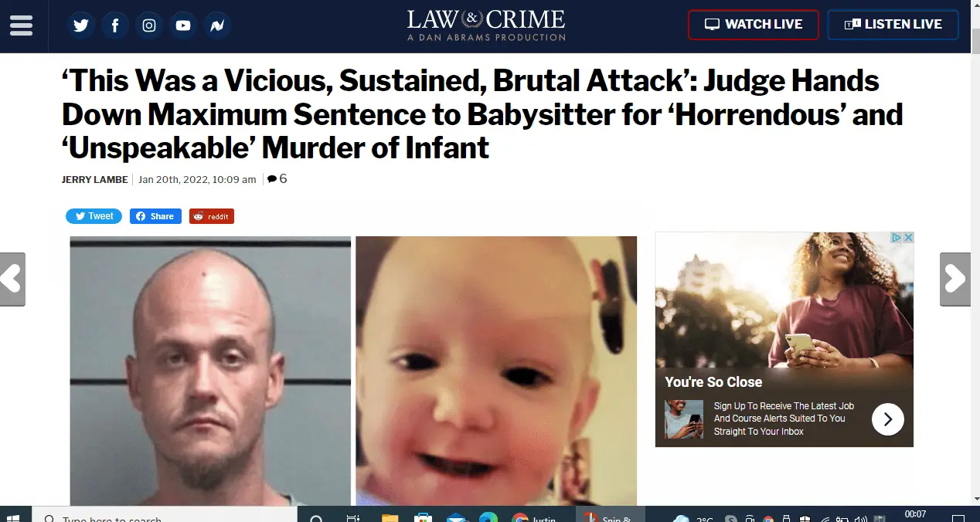Click the baby photo thumbnail
980x522 pixels.
click(496, 371)
